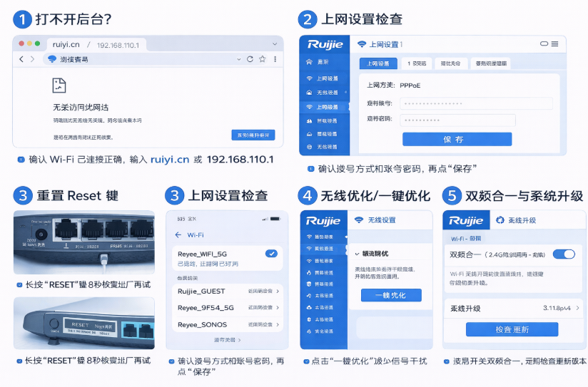Click the ruiyi.cn link in caption
The height and width of the screenshot is (387, 588).
tap(170, 160)
